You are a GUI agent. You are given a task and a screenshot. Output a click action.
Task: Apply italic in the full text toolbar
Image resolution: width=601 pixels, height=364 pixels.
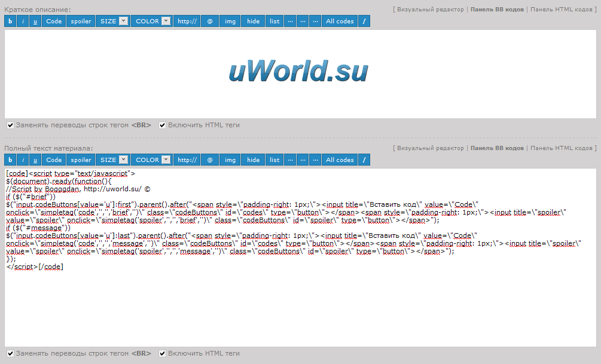tap(23, 160)
